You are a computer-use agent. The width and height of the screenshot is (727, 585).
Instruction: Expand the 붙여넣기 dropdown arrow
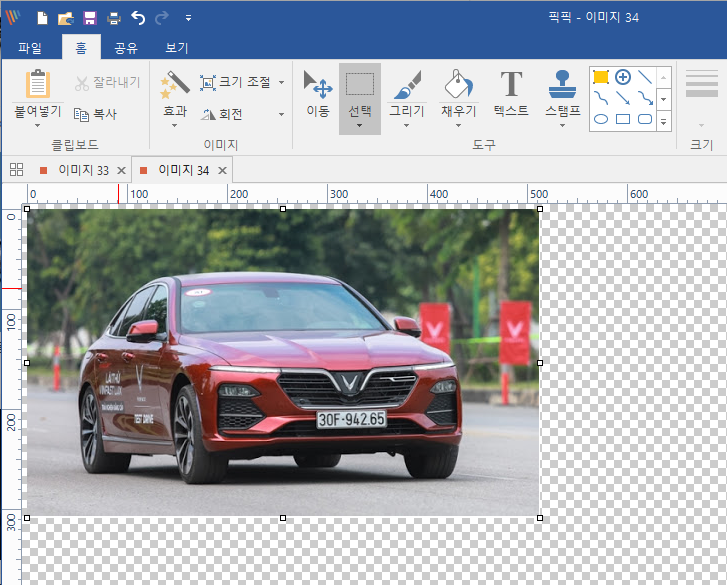point(38,126)
